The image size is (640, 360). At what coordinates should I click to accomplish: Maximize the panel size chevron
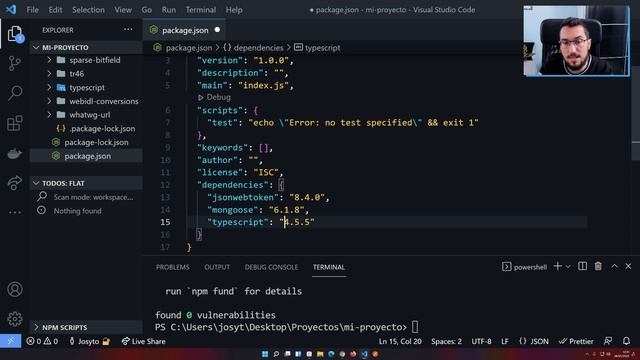click(614, 267)
